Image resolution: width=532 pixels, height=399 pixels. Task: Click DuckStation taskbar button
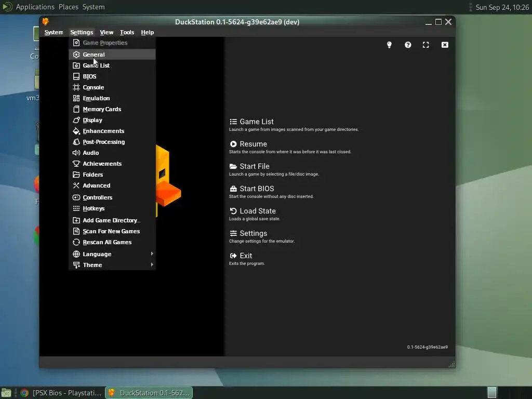(x=149, y=393)
